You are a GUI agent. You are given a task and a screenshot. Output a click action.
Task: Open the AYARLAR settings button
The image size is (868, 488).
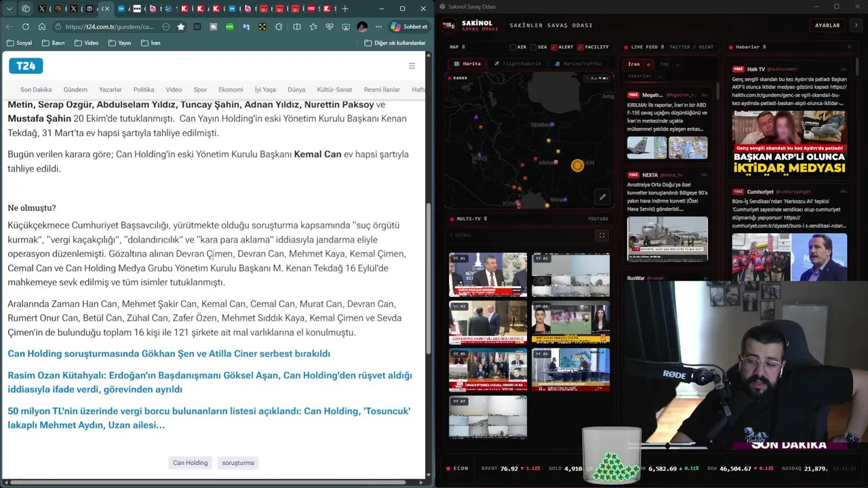point(827,25)
